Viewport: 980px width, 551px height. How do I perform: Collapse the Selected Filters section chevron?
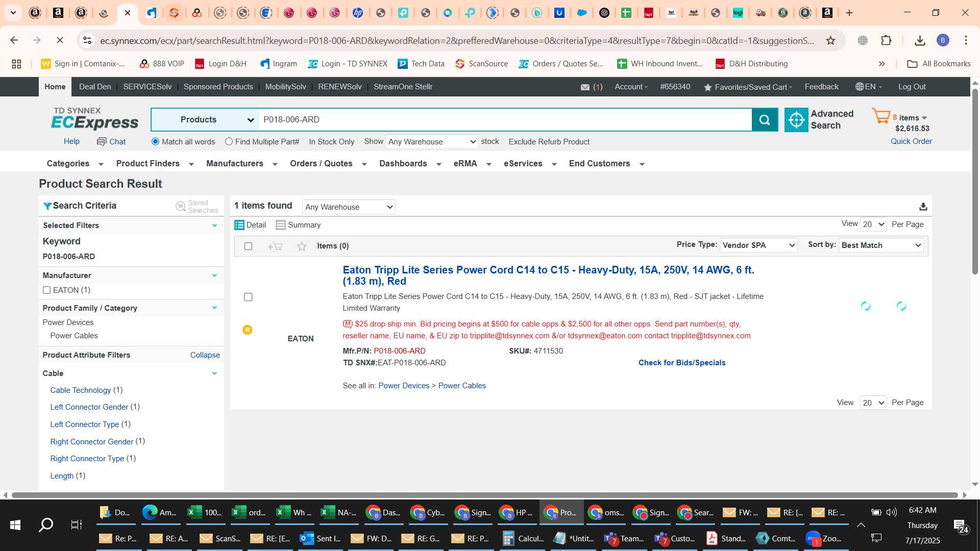pyautogui.click(x=214, y=226)
